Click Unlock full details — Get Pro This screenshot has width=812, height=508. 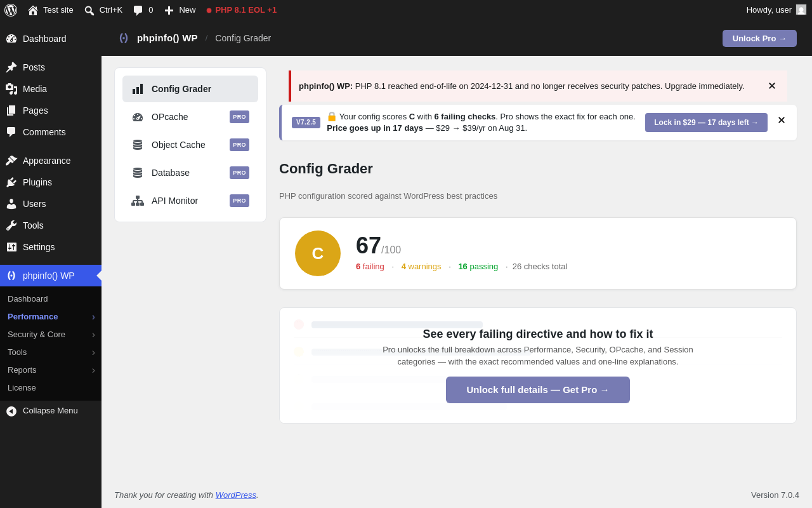point(538,390)
